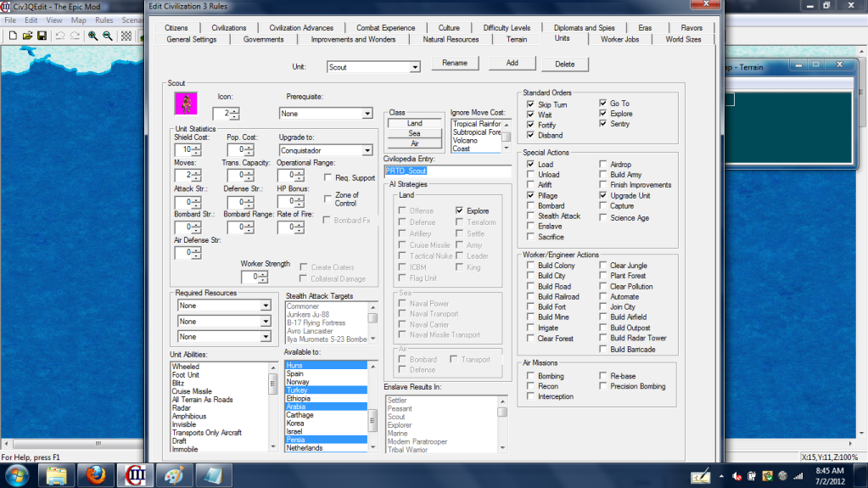Select the Air class button
Screen dimensions: 868x488
click(x=415, y=143)
